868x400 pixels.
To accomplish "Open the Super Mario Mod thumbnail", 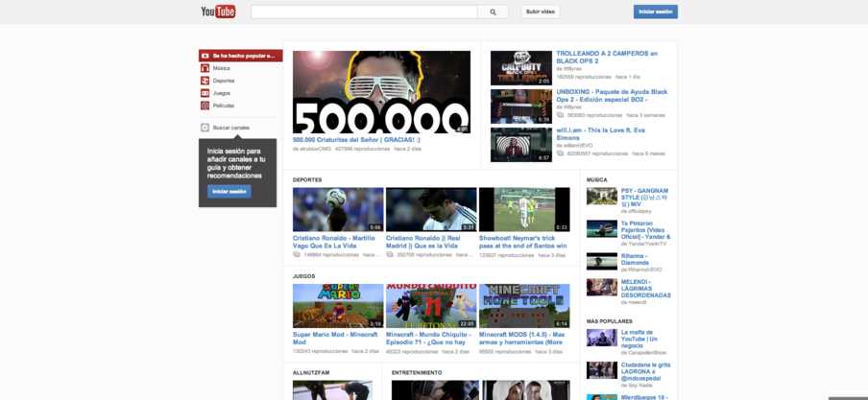I will [x=338, y=305].
